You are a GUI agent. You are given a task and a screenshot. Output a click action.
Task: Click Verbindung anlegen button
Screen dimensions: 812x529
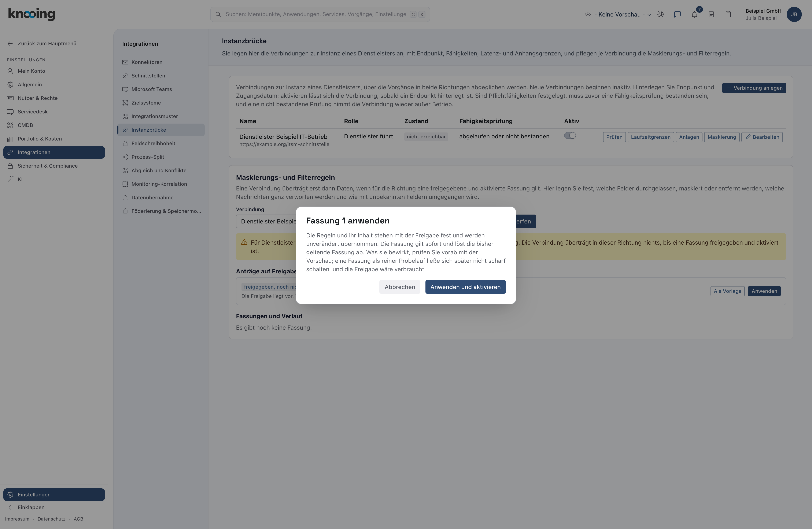(754, 88)
